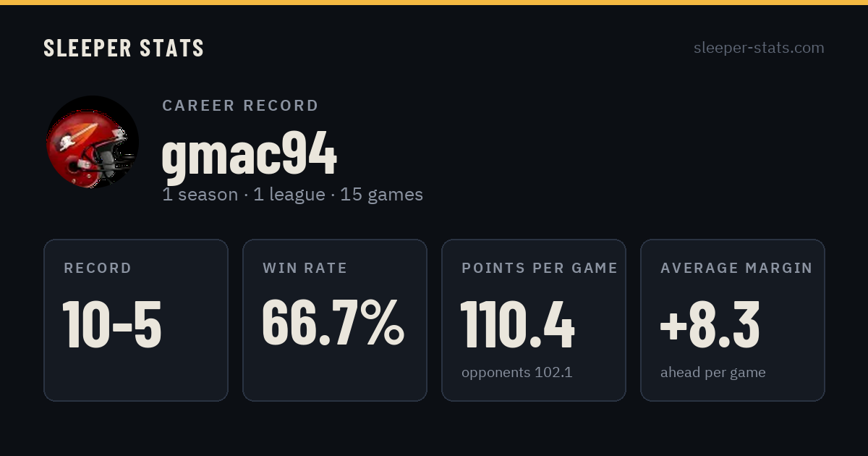Click the AVERAGE MARGIN label text
Screen dimensions: 868x456
click(736, 269)
